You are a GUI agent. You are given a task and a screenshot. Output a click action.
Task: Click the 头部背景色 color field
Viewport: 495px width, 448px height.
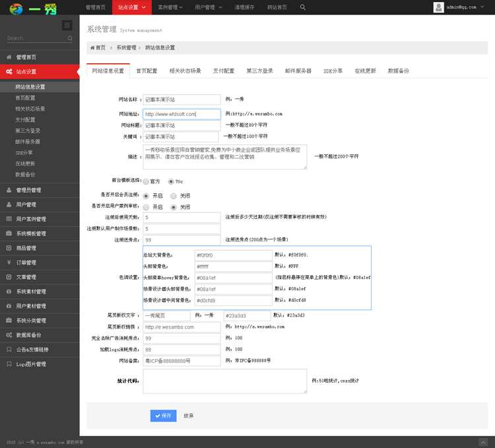pos(233,267)
